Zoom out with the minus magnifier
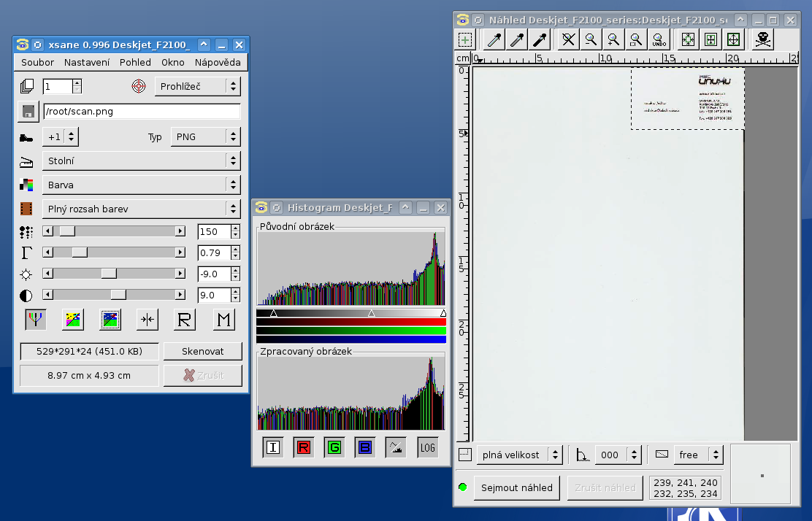The width and height of the screenshot is (812, 521). tap(590, 40)
